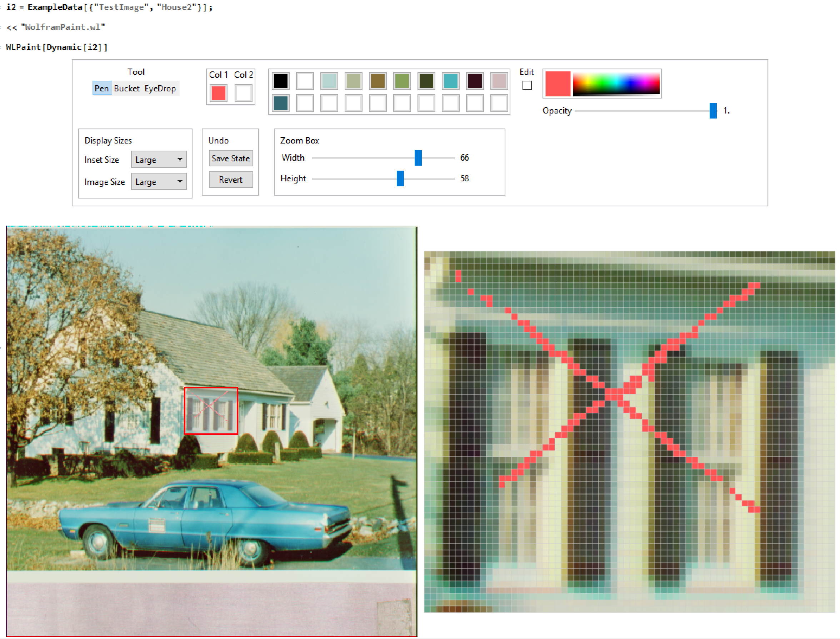Open the Image Size dropdown
This screenshot has height=639, width=840.
[x=159, y=181]
